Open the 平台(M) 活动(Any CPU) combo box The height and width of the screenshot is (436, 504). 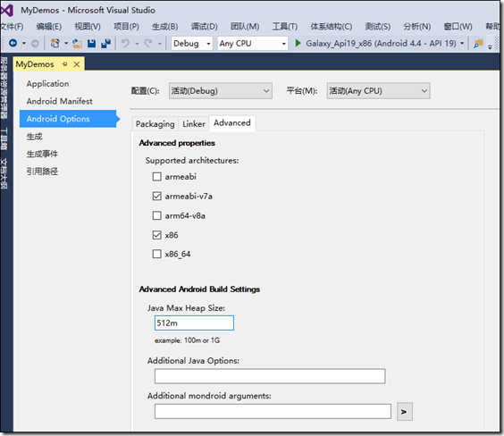point(378,91)
